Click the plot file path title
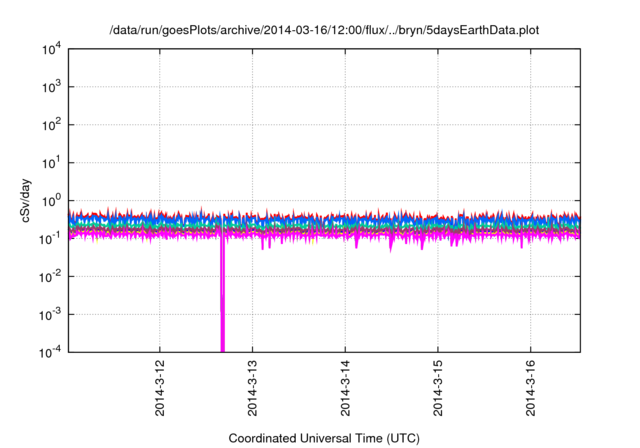 pos(324,30)
